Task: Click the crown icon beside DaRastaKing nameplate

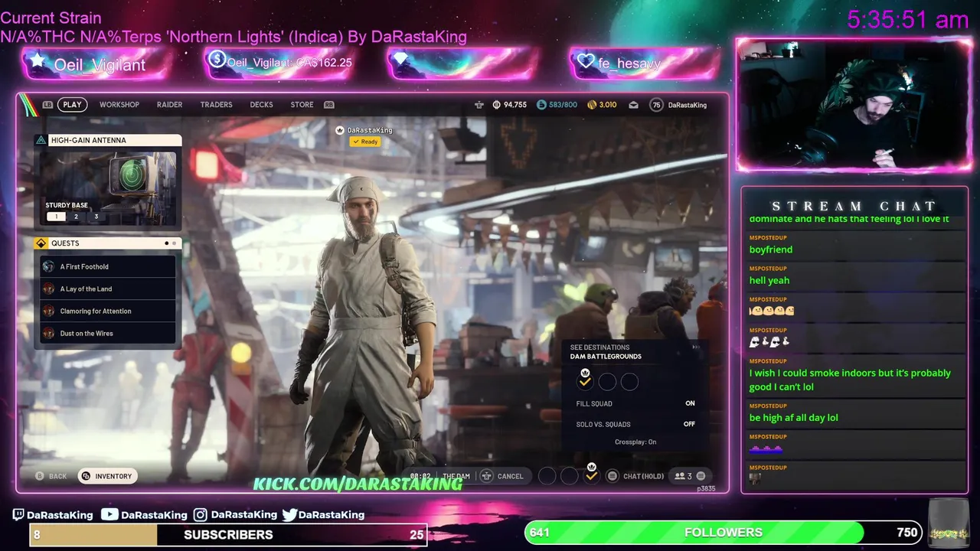Action: pyautogui.click(x=340, y=131)
